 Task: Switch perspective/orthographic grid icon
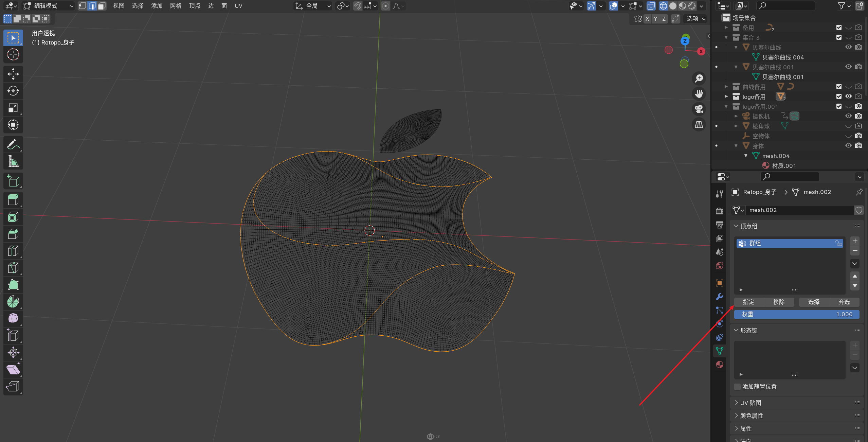(699, 125)
